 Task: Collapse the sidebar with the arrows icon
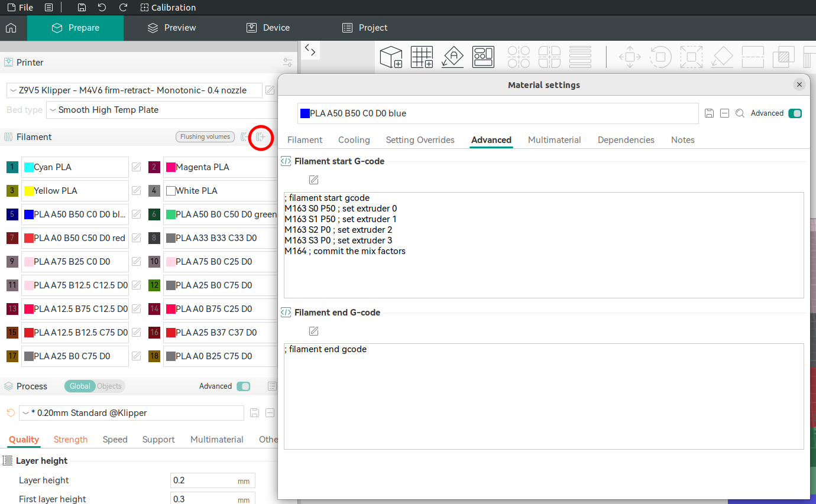(310, 50)
